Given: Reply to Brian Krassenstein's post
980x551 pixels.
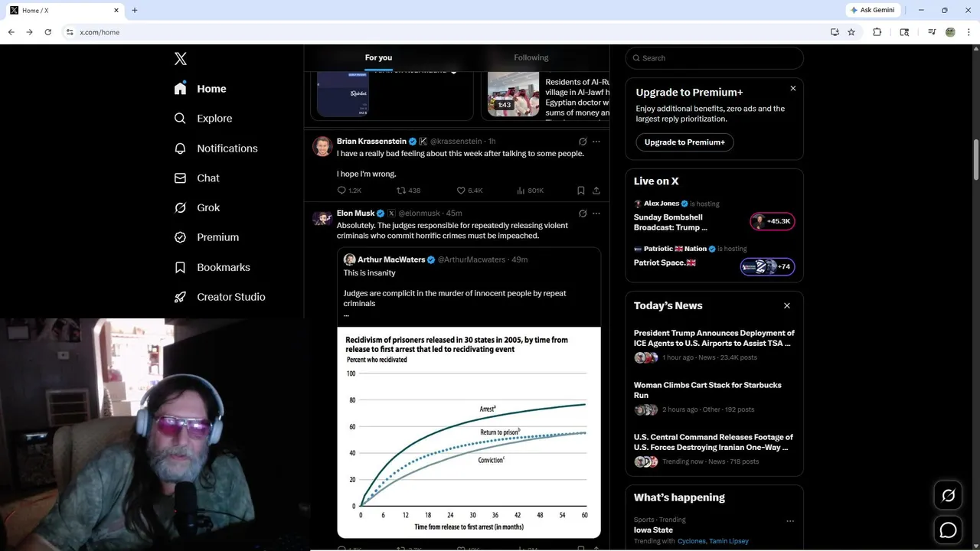Looking at the screenshot, I should pyautogui.click(x=349, y=191).
